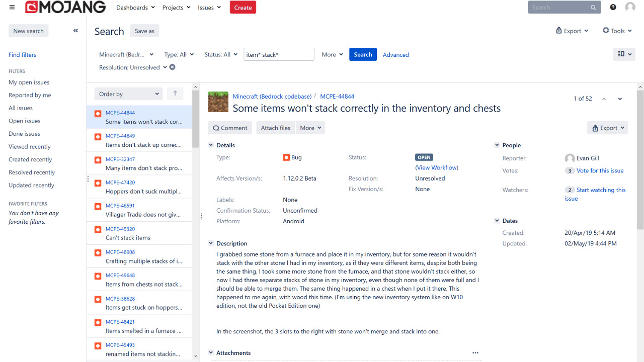Click the red Create button
This screenshot has width=644, height=362.
coord(243,8)
